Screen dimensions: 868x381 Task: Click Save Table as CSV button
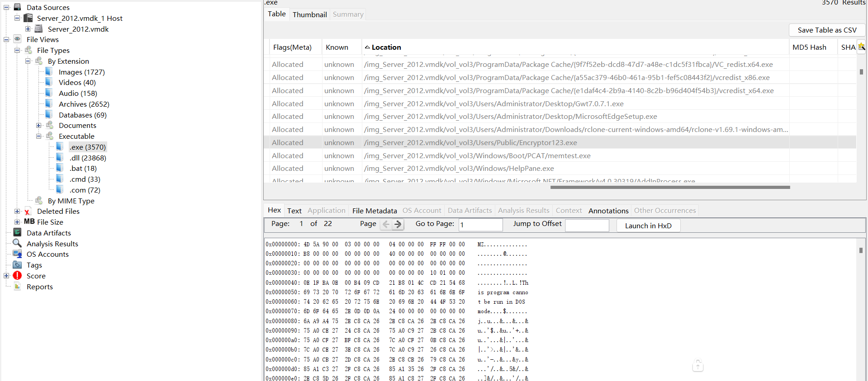tap(827, 30)
